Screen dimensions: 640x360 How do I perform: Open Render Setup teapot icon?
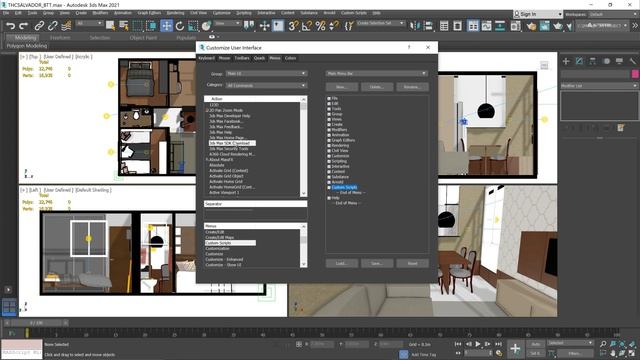coord(531,26)
